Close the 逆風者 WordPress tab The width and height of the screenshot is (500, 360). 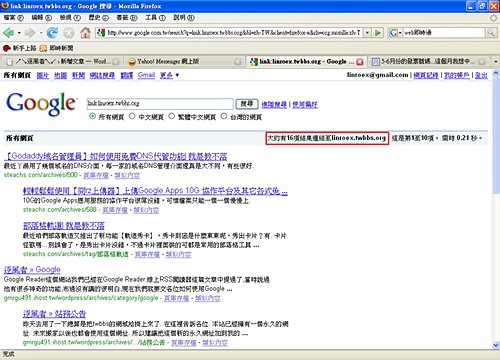tap(116, 62)
